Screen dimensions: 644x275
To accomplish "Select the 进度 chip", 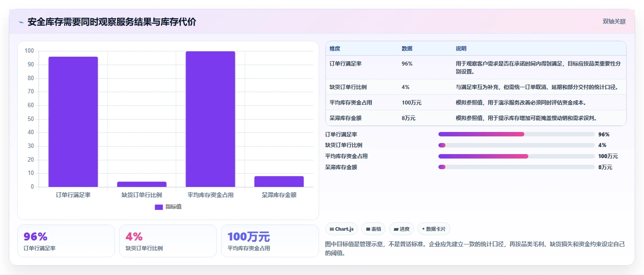I will pos(402,229).
